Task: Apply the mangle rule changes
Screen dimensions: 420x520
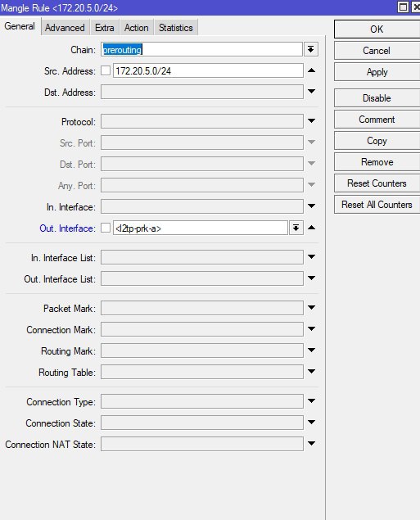Action: coord(377,71)
